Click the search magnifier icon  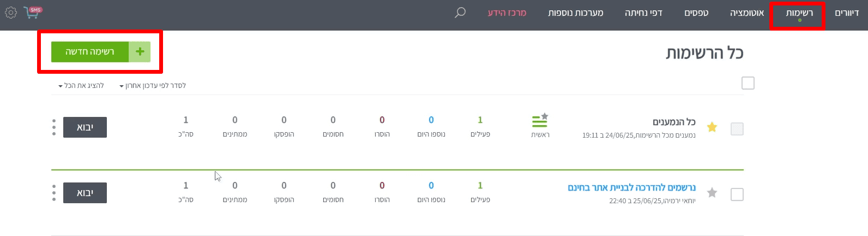(x=460, y=12)
